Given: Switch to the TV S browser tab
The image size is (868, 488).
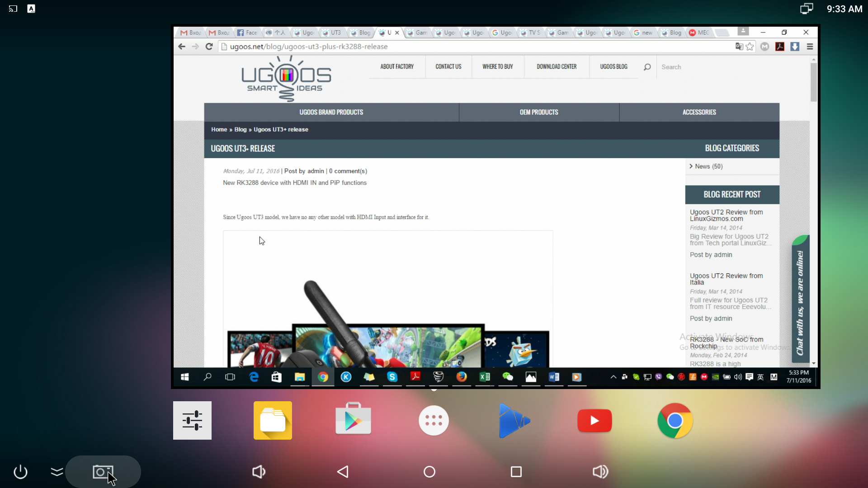Looking at the screenshot, I should tap(530, 33).
